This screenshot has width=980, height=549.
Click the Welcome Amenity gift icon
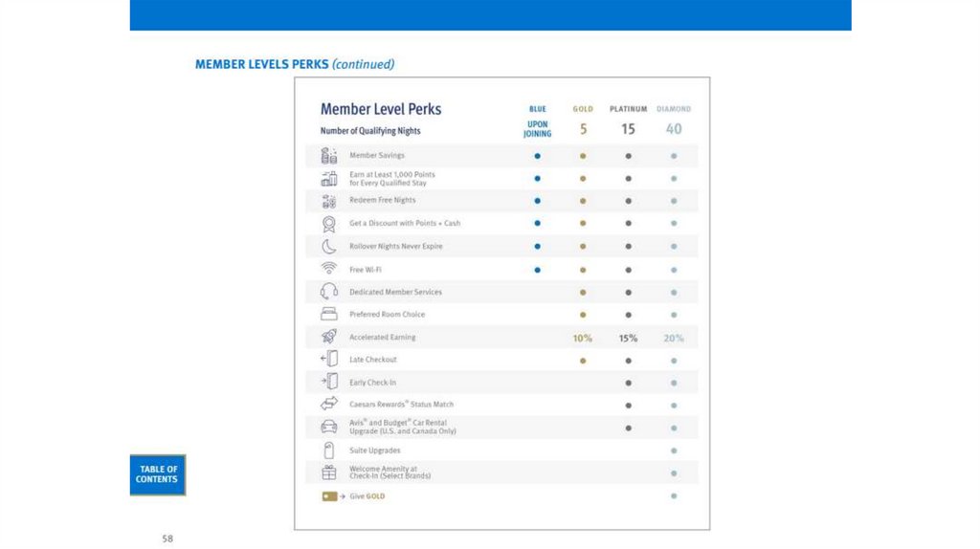pos(328,472)
